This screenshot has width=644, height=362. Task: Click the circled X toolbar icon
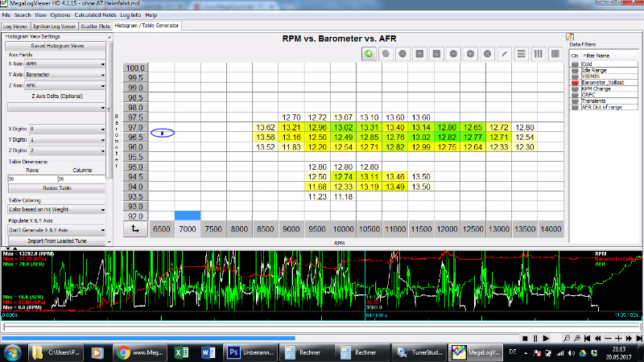(x=487, y=54)
